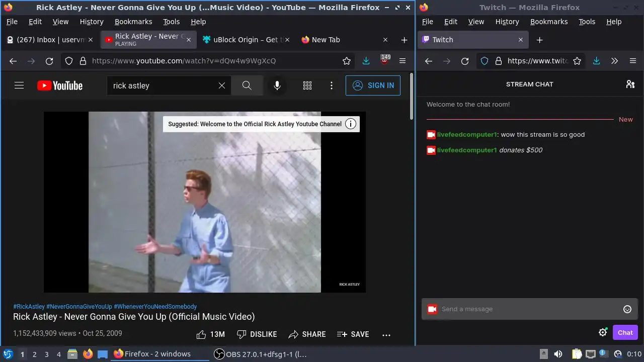This screenshot has width=644, height=362.
Task: Reload the YouTube page
Action: click(x=49, y=61)
